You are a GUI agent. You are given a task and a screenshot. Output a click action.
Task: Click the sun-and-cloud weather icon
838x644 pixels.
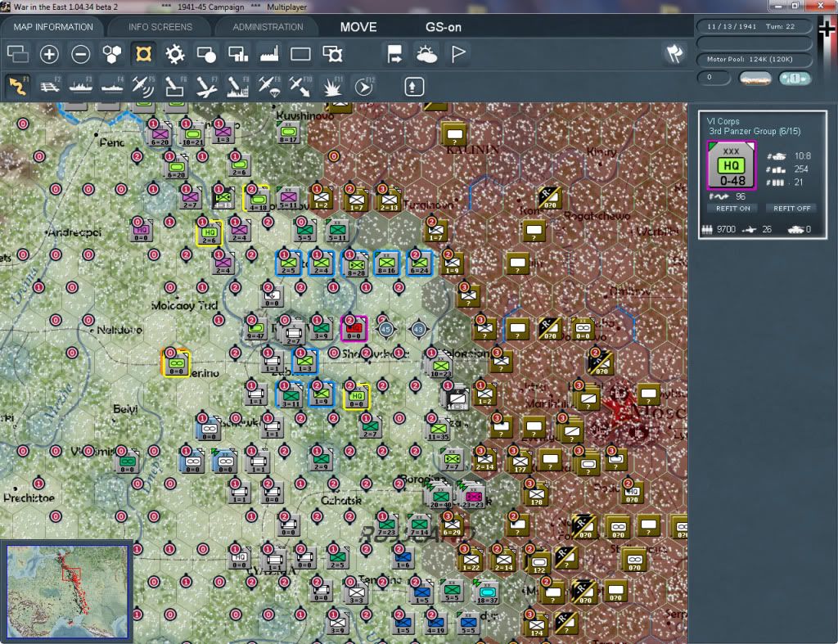coord(426,54)
